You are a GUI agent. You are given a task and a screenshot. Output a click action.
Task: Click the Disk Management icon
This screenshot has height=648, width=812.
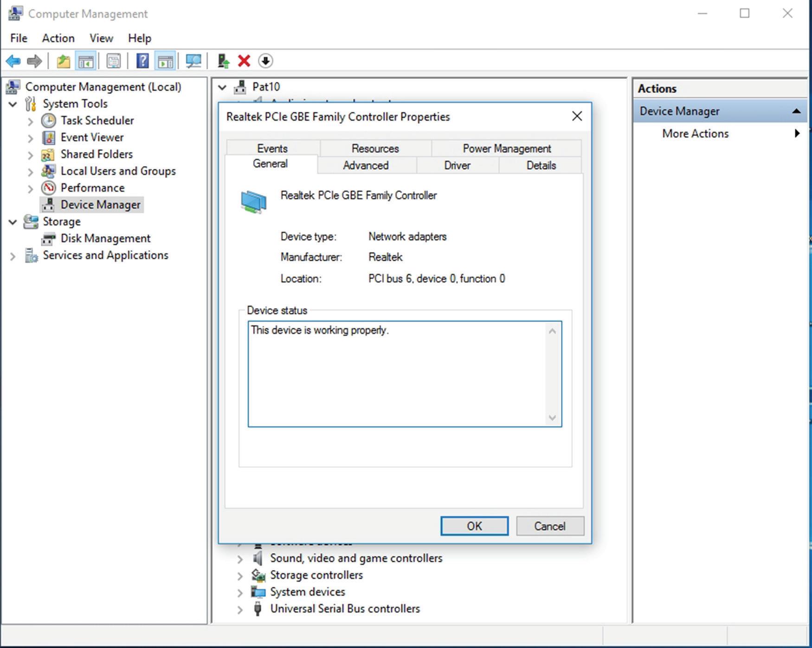(x=48, y=238)
